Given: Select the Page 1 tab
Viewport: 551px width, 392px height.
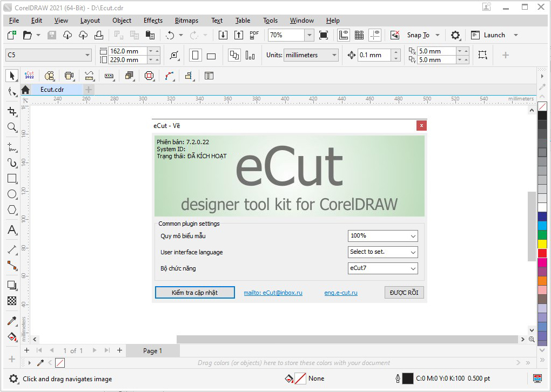Looking at the screenshot, I should 152,350.
